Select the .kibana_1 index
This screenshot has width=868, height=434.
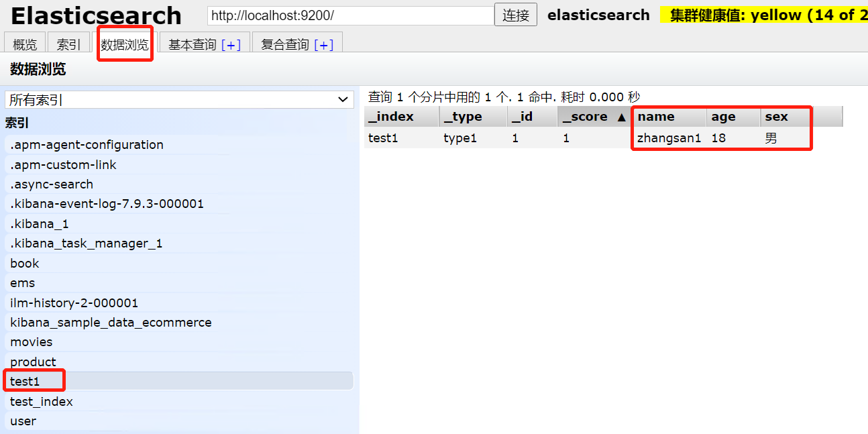179,224
